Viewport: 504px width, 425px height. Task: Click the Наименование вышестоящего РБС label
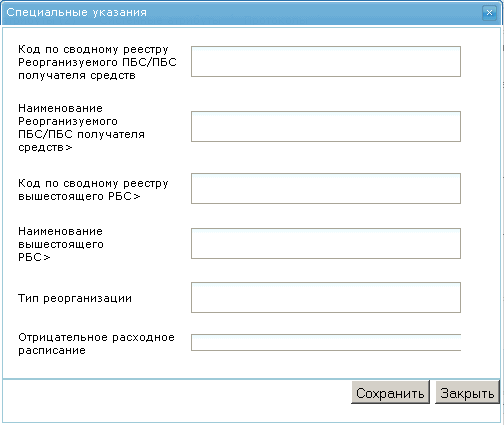coord(61,244)
